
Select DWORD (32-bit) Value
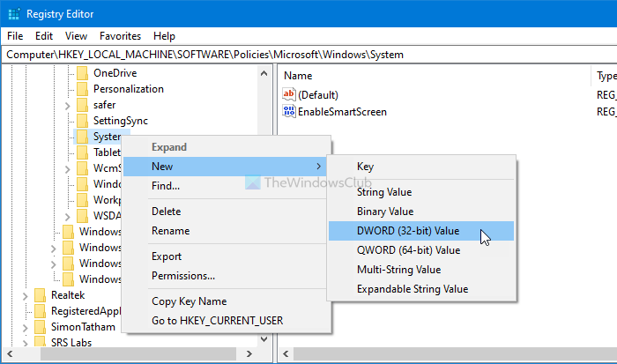(421, 231)
